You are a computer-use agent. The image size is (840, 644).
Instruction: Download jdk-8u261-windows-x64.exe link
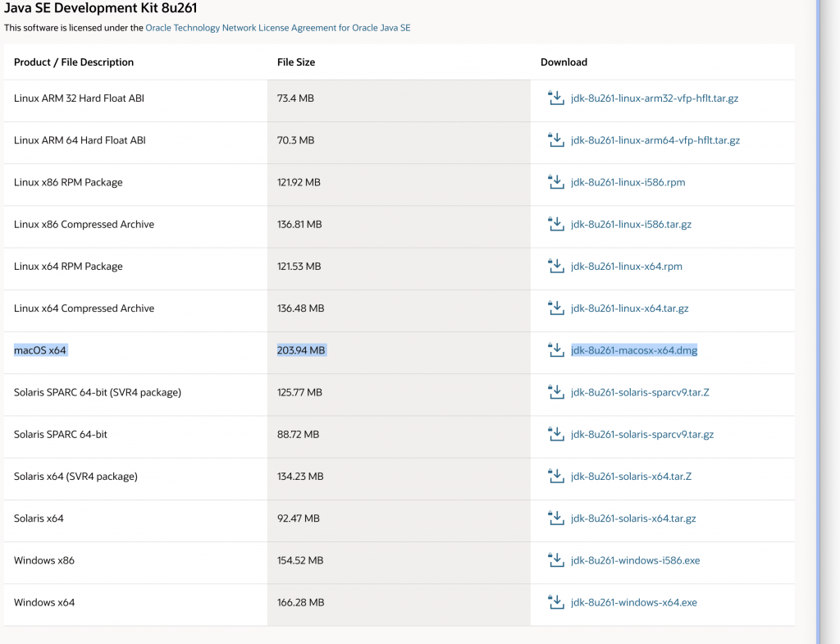[634, 602]
